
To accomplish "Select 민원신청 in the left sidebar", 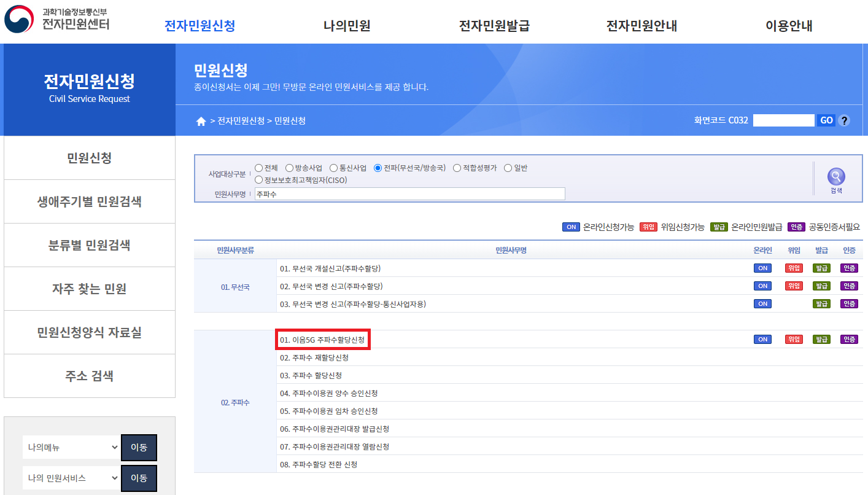I will (90, 158).
